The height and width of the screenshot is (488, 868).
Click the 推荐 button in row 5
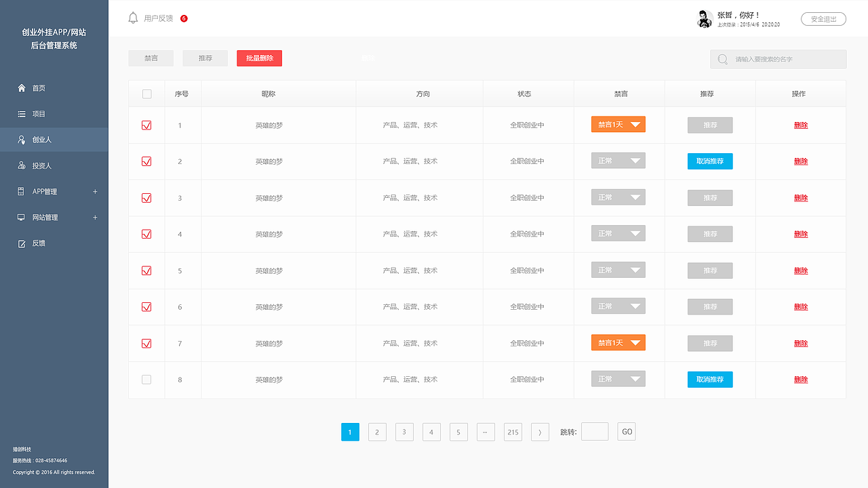(710, 270)
